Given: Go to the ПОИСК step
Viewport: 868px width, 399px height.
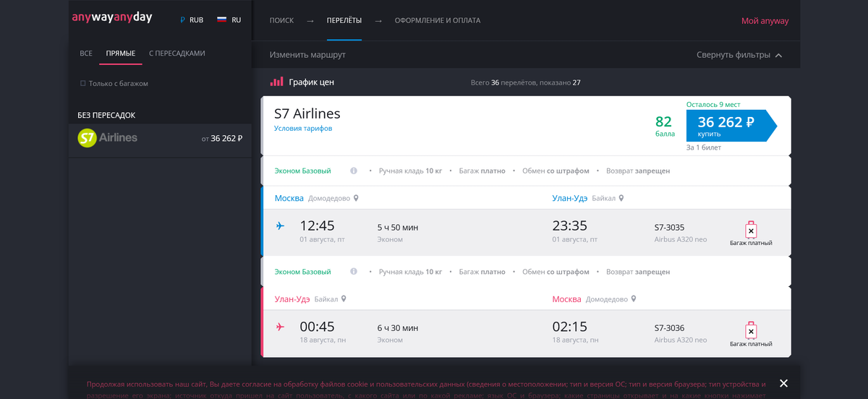Looking at the screenshot, I should point(281,20).
